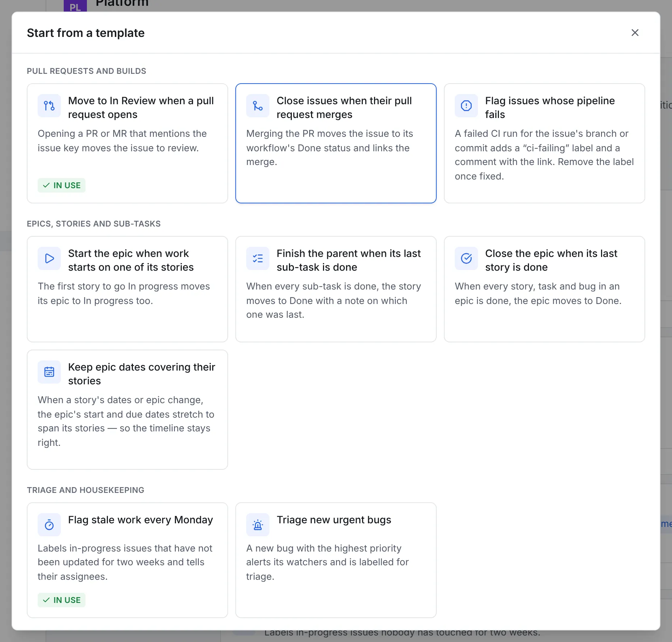This screenshot has height=642, width=672.
Task: Click the merge icon on 'Close issues' card
Action: 258,106
